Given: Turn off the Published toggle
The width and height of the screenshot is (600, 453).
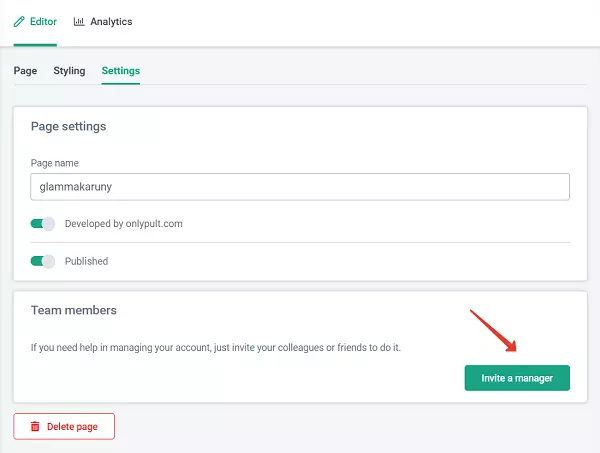Looking at the screenshot, I should [x=43, y=261].
